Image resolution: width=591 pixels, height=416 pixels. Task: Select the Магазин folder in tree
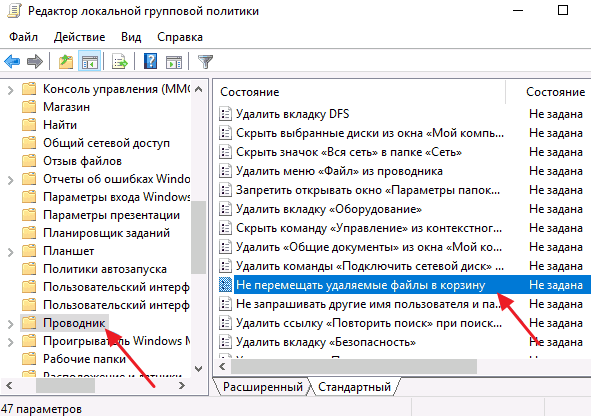click(x=66, y=107)
